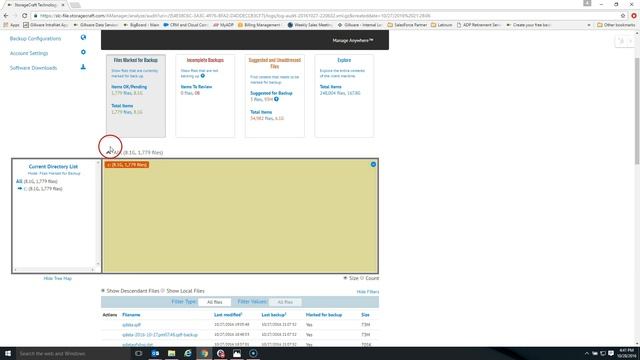Switch to Chrome in the taskbar
Screen dimensions: 640x360
(x=204, y=353)
